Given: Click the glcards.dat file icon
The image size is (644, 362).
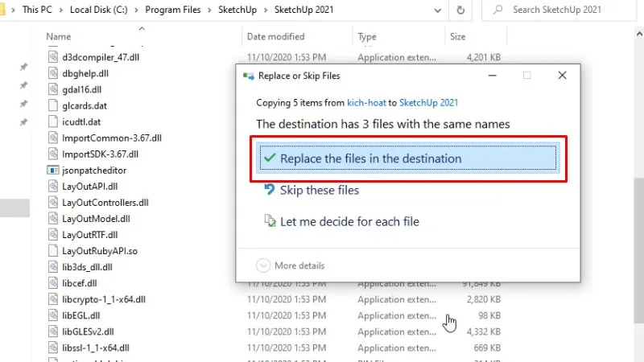Looking at the screenshot, I should tap(53, 105).
